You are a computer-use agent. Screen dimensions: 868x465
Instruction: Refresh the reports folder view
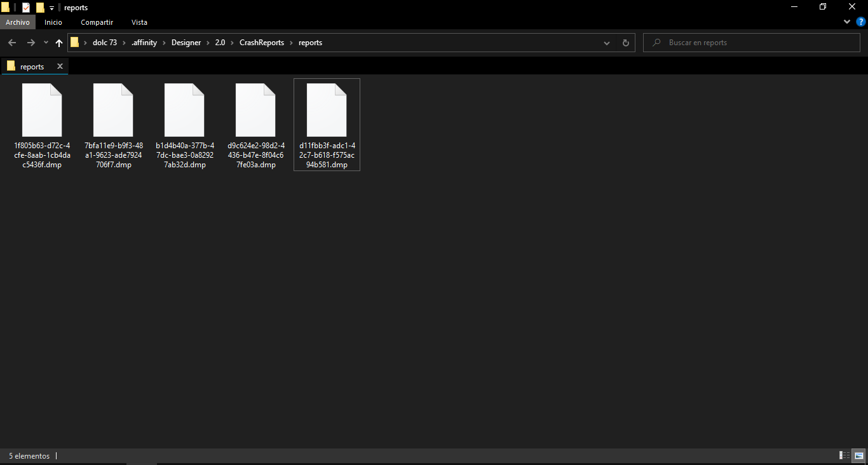[x=625, y=43]
